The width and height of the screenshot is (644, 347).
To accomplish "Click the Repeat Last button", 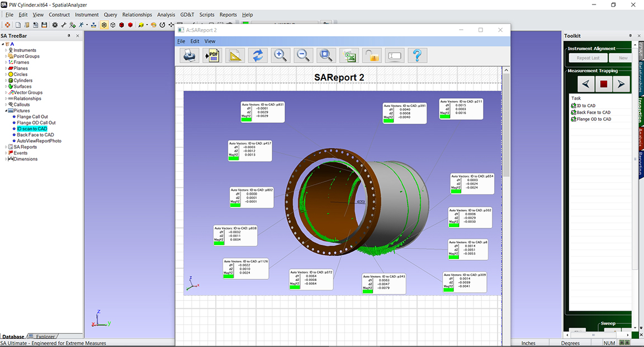I will pyautogui.click(x=588, y=58).
